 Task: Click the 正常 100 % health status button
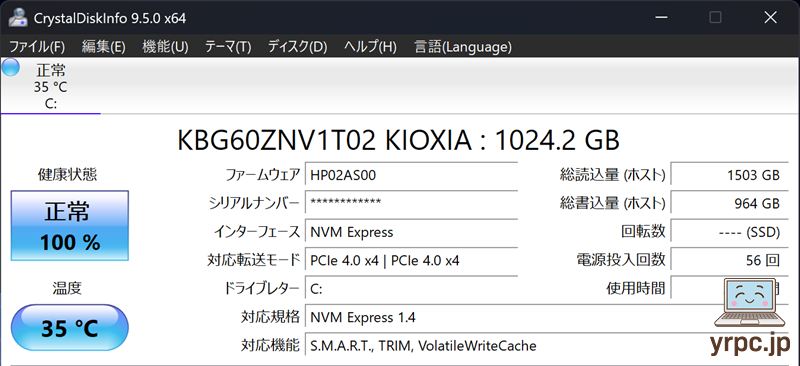(70, 226)
